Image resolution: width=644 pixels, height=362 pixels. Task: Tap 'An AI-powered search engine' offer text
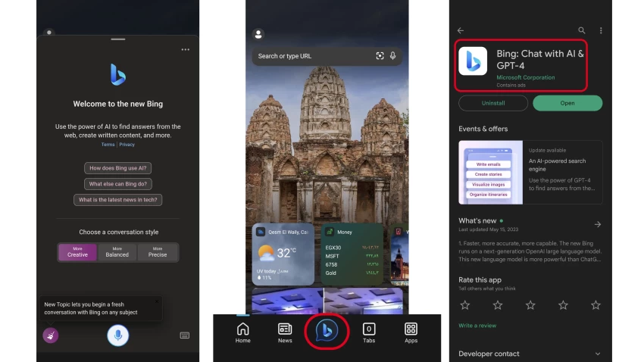pos(557,165)
